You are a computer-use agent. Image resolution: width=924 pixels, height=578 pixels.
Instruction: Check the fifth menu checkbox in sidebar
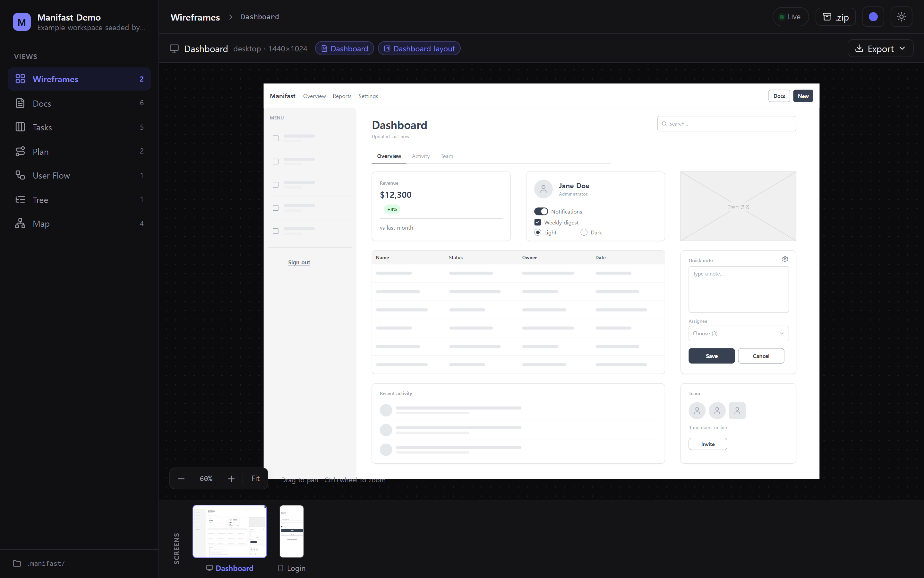pyautogui.click(x=276, y=231)
